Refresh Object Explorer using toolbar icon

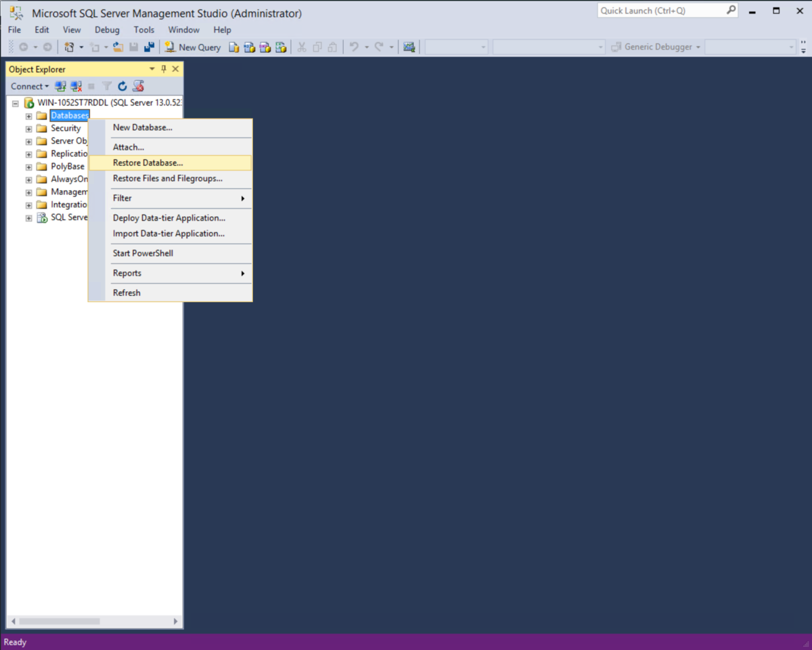122,86
